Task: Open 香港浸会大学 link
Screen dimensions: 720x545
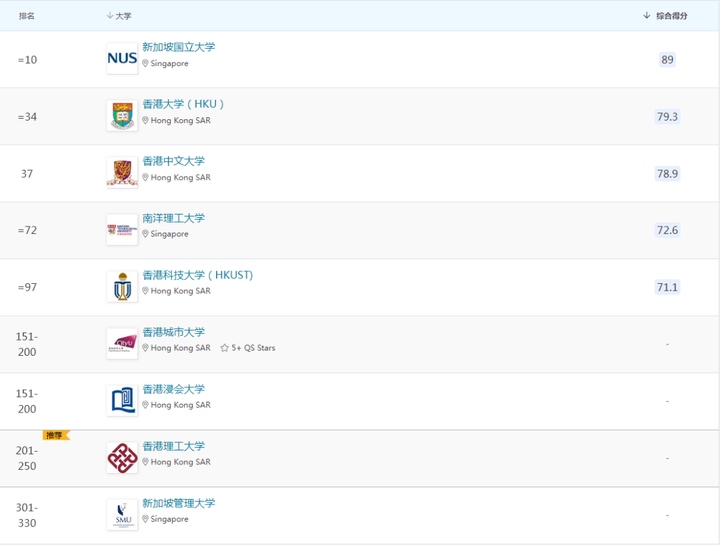Action: click(x=174, y=389)
